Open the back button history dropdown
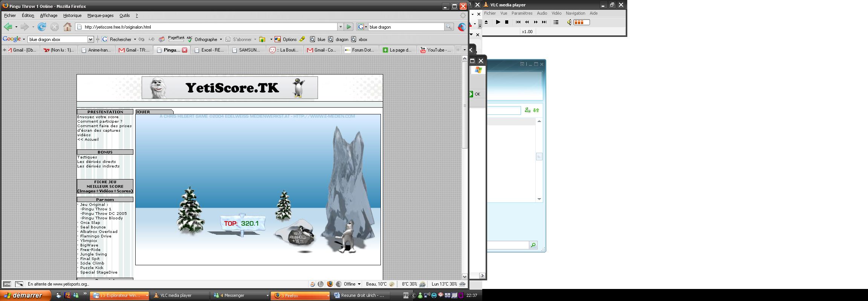This screenshot has height=301, width=868. [x=16, y=27]
